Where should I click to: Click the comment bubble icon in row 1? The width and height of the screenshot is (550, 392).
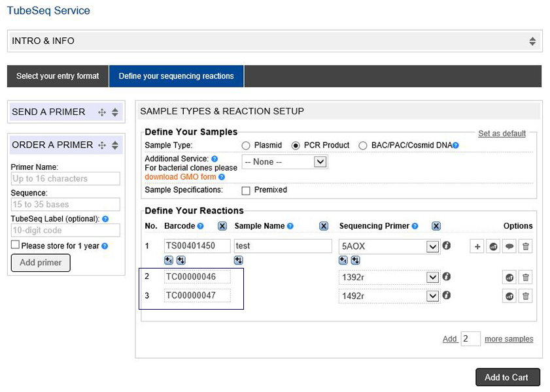[x=509, y=246]
